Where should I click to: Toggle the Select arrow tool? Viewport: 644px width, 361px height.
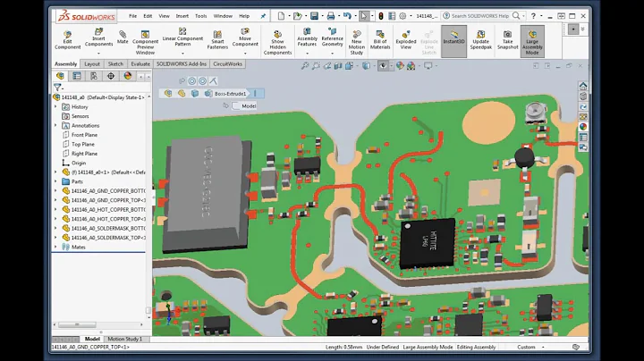[x=363, y=16]
